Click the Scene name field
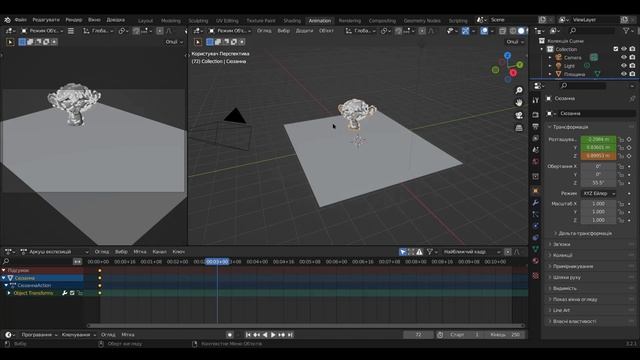 (512, 20)
